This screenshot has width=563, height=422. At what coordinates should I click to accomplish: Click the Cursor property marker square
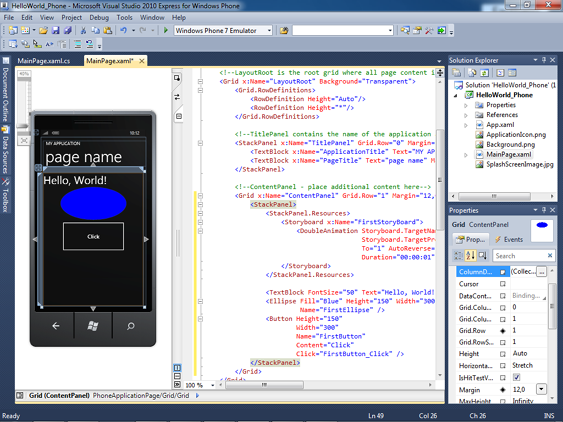pyautogui.click(x=503, y=284)
